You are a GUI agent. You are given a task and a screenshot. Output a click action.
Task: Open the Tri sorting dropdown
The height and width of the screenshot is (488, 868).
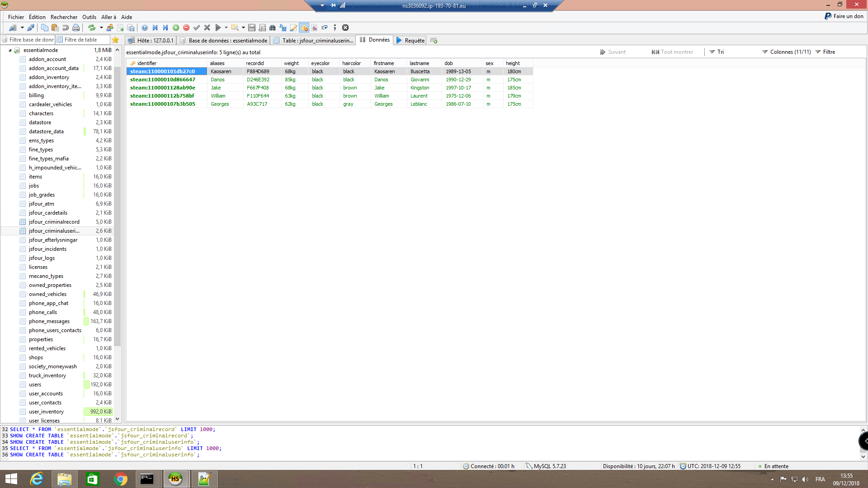(x=717, y=52)
